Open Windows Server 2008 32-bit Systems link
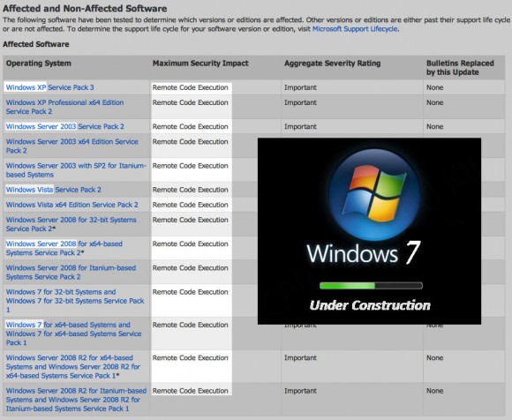Viewport: 512px width, 420px height. (71, 224)
